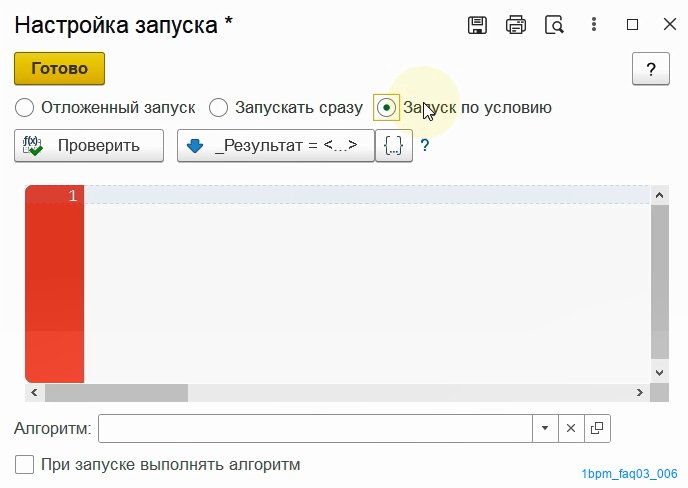Select the Запуск по условию radio option
This screenshot has width=688, height=488.
click(x=386, y=108)
